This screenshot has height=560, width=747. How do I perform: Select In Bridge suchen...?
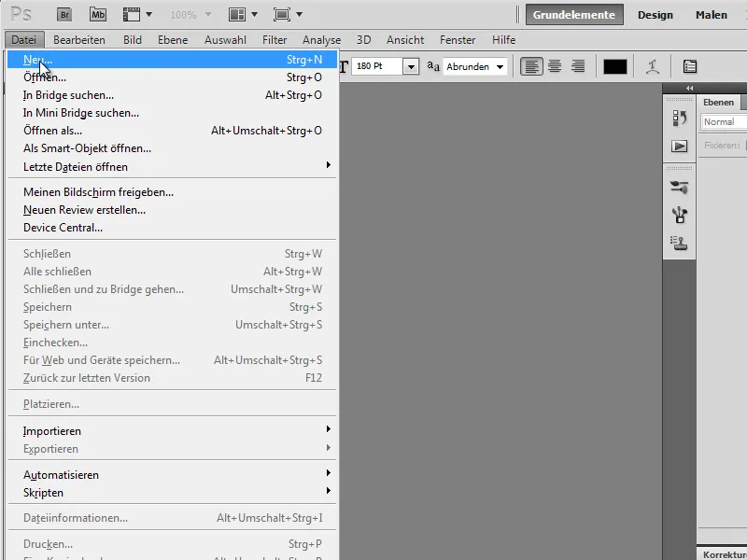pos(173,95)
